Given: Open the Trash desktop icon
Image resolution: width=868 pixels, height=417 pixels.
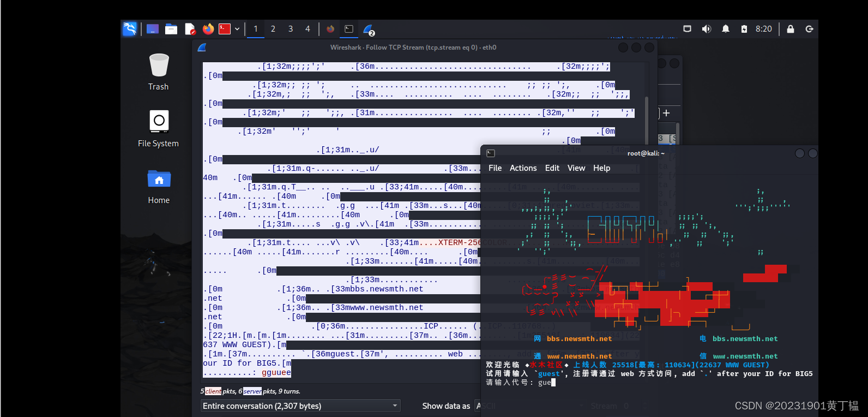Looking at the screenshot, I should pos(159,72).
